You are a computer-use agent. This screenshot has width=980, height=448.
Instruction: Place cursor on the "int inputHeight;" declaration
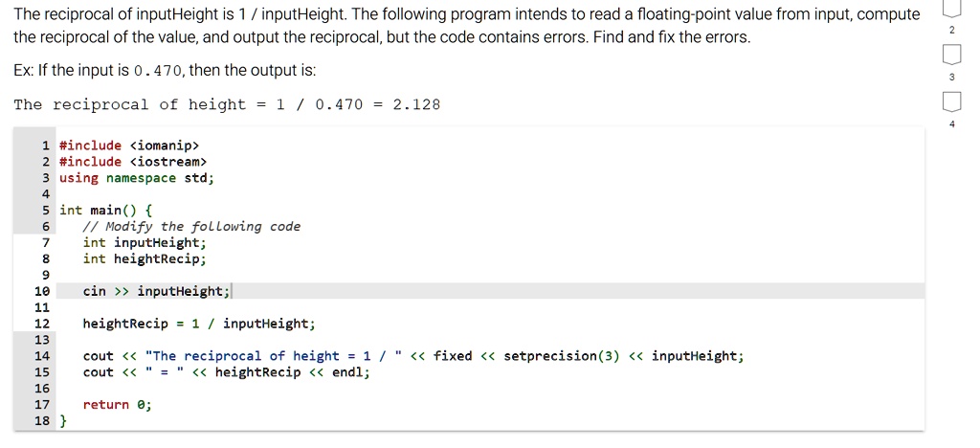tap(144, 243)
